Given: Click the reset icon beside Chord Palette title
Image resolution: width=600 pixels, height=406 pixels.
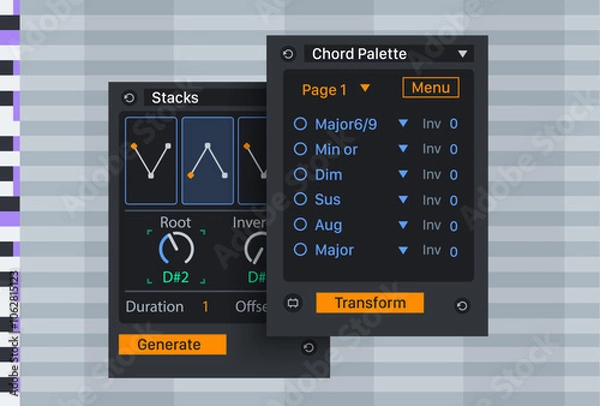Looking at the screenshot, I should point(289,54).
